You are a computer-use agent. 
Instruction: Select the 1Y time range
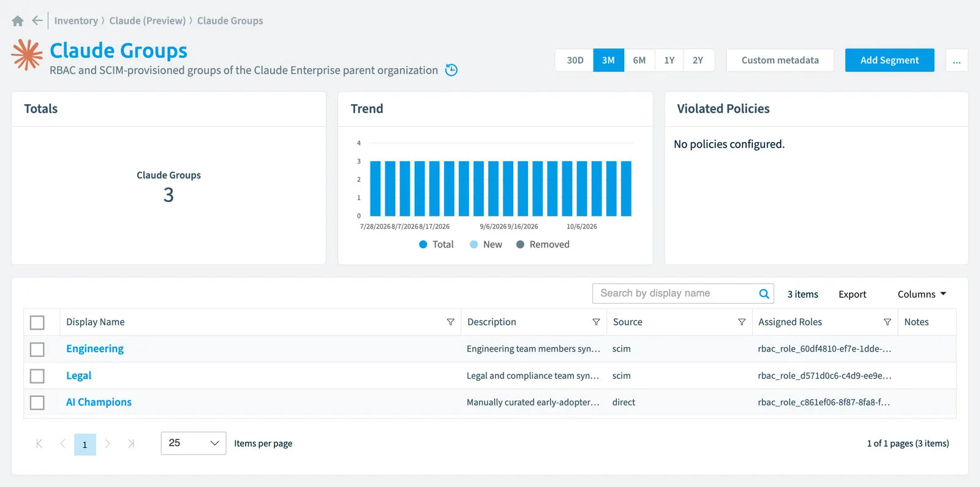click(x=669, y=60)
